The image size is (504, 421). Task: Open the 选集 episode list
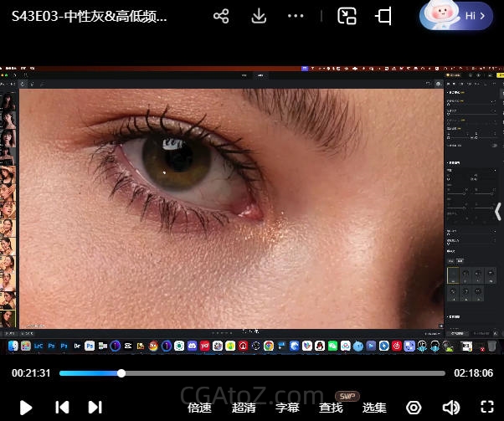[374, 408]
